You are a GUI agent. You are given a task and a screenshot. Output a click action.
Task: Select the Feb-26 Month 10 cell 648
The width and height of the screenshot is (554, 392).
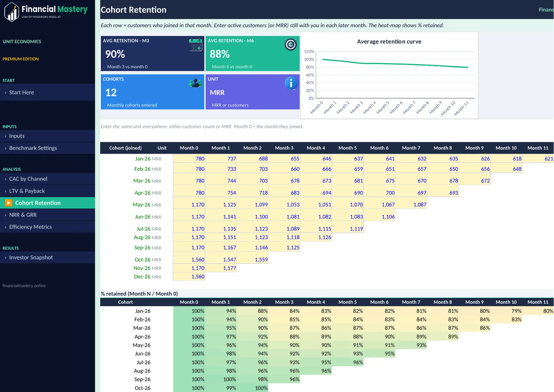tap(506, 169)
